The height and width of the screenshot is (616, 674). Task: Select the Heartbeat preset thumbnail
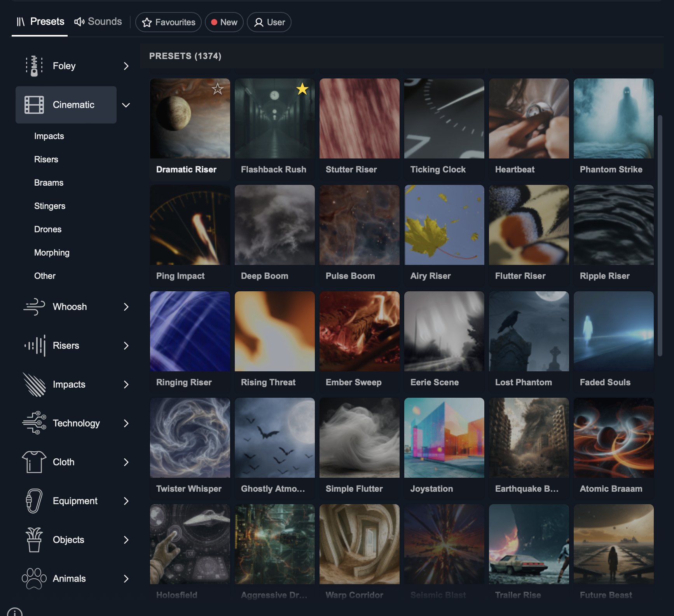pos(529,118)
